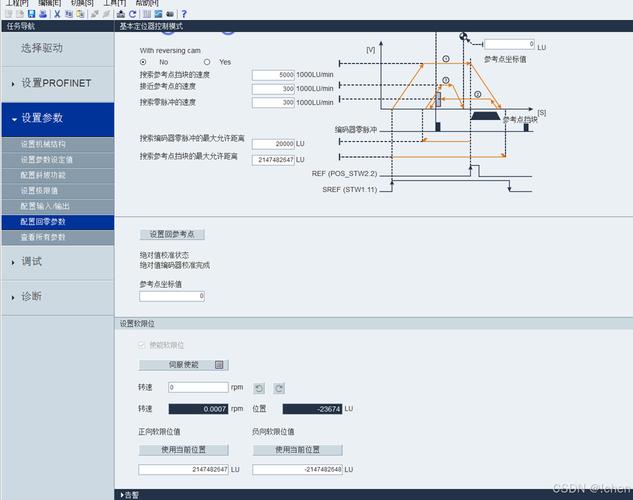Viewport: 633px width, 500px height.
Task: Go to 配置斜坡功能 sub-item
Action: click(58, 175)
